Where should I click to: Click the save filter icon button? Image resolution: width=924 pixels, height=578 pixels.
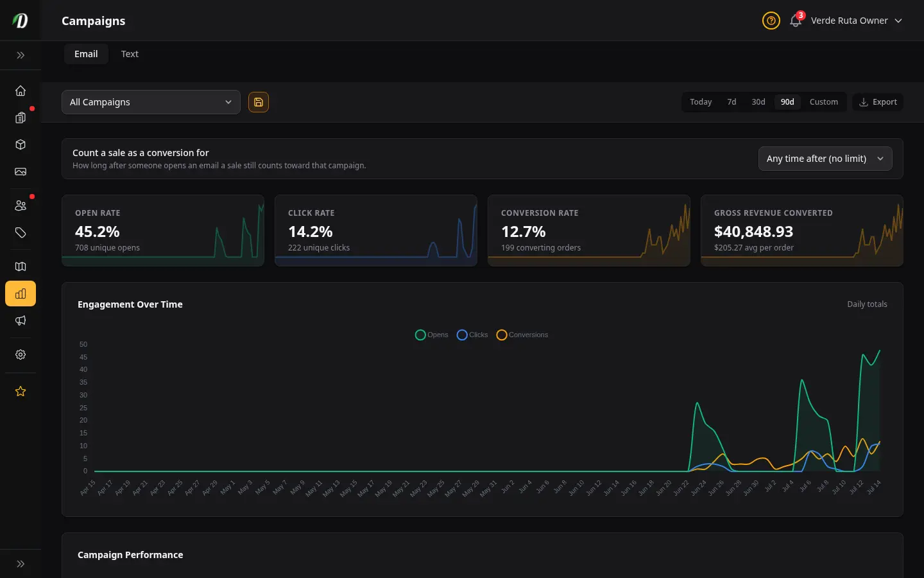click(259, 102)
